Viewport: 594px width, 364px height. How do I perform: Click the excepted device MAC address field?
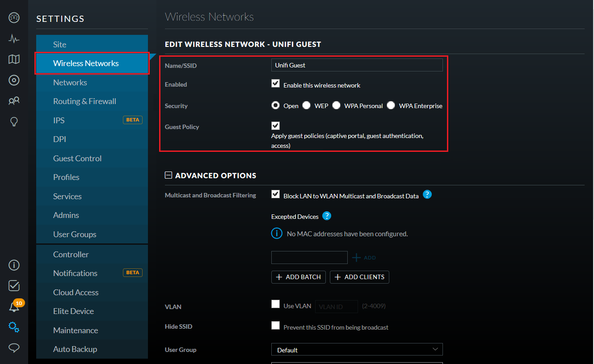(309, 257)
